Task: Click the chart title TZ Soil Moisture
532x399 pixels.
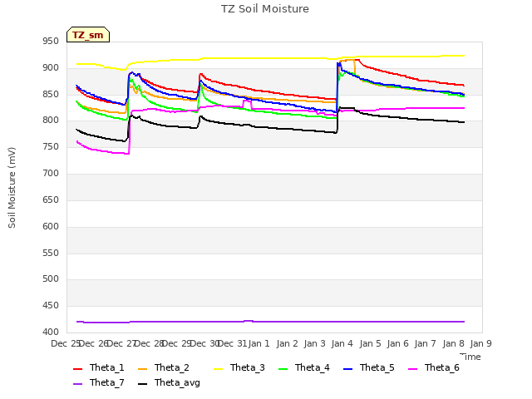Action: 265,9
